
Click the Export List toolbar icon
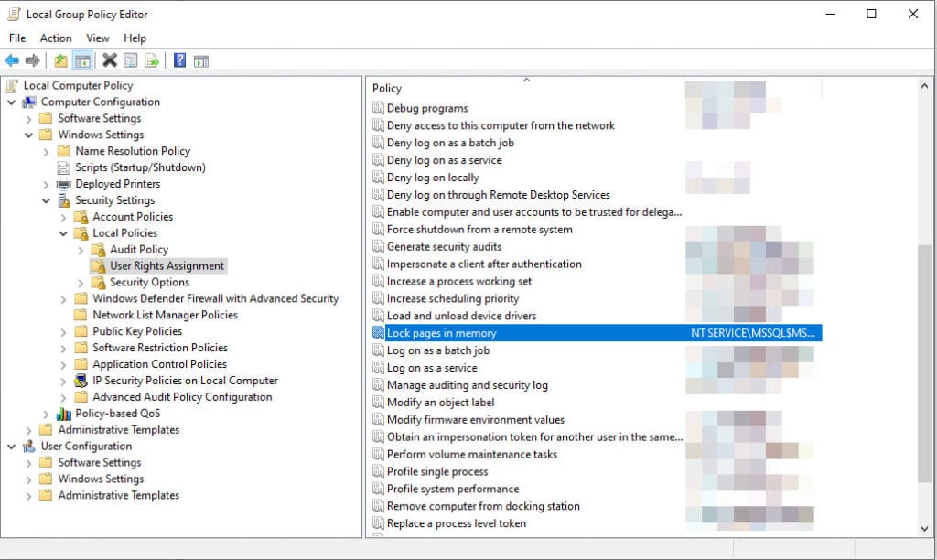(x=152, y=60)
